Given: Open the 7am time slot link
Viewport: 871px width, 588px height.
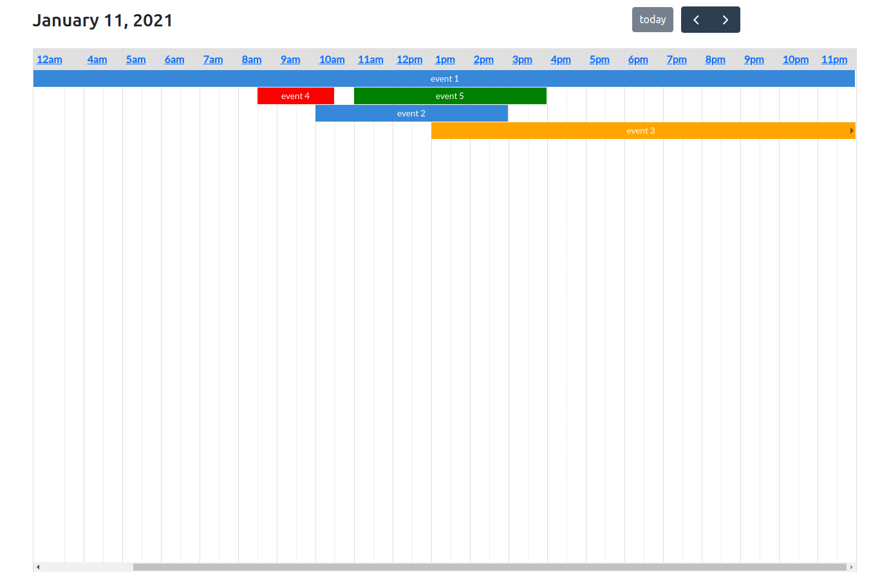Looking at the screenshot, I should point(212,59).
